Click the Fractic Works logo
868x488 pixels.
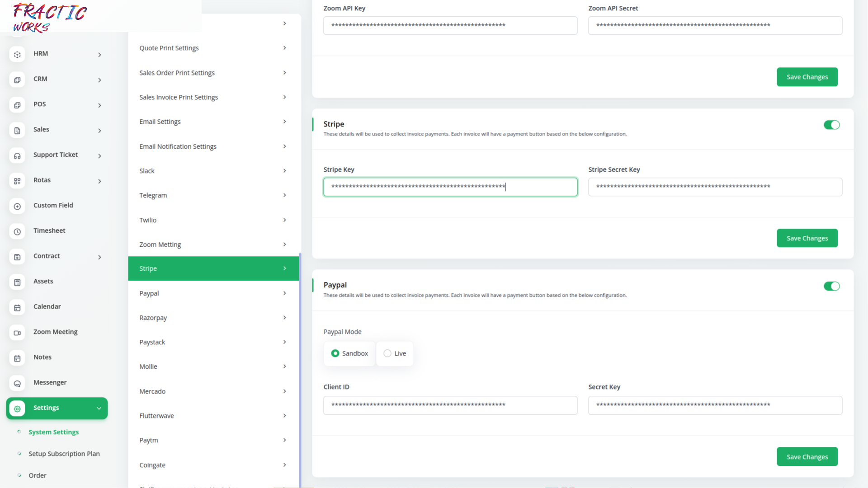[50, 17]
